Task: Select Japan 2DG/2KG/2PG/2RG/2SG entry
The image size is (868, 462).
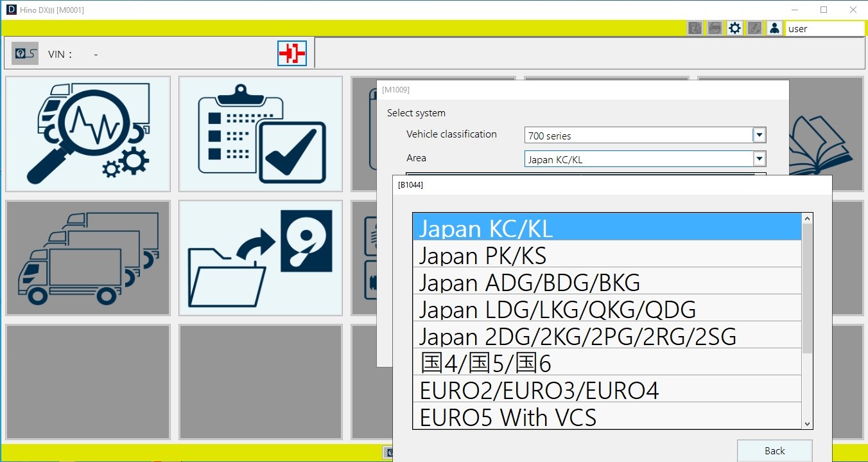Action: coord(607,336)
